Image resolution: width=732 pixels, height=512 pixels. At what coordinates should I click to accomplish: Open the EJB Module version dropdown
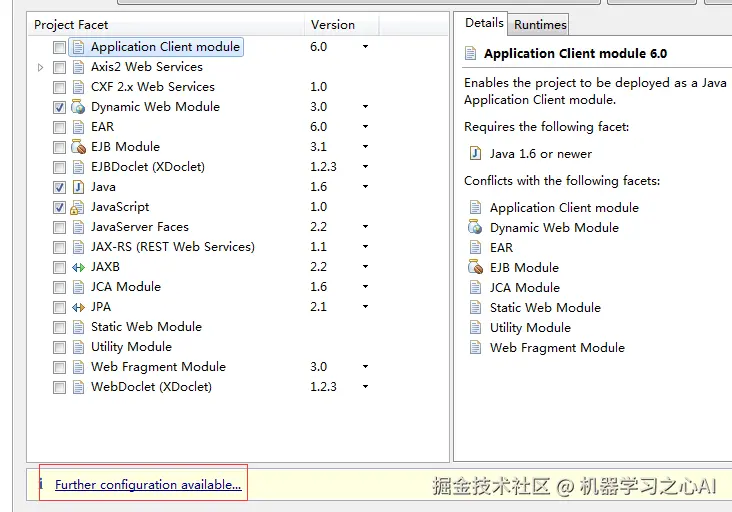(x=366, y=147)
